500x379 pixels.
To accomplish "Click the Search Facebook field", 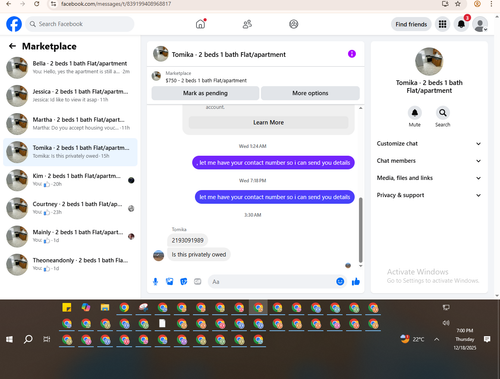I will click(x=80, y=24).
